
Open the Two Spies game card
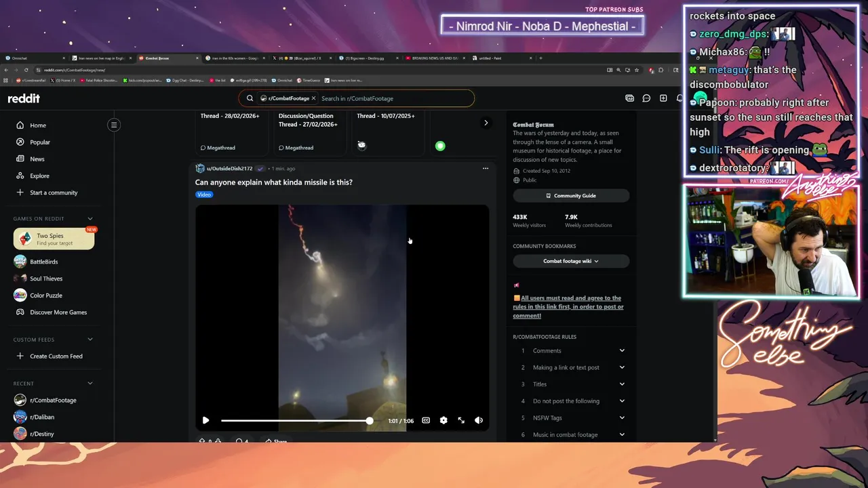54,239
